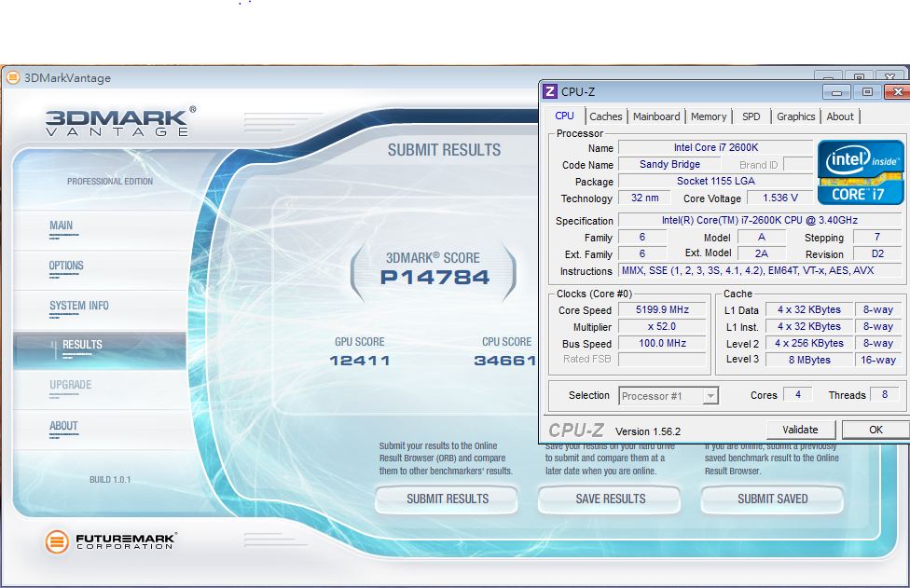Click the processor Name field 'Intel Core i7 2600K'
Image resolution: width=910 pixels, height=588 pixels.
click(x=715, y=147)
